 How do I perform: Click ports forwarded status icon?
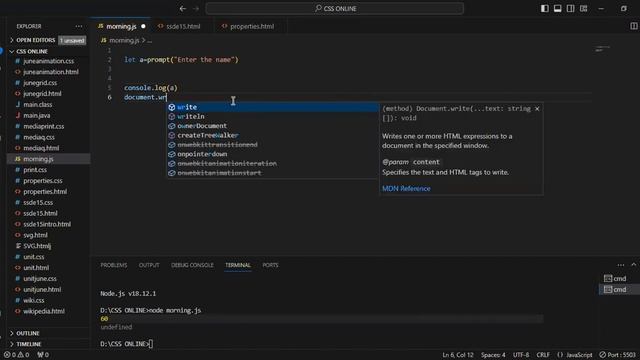click(43, 355)
